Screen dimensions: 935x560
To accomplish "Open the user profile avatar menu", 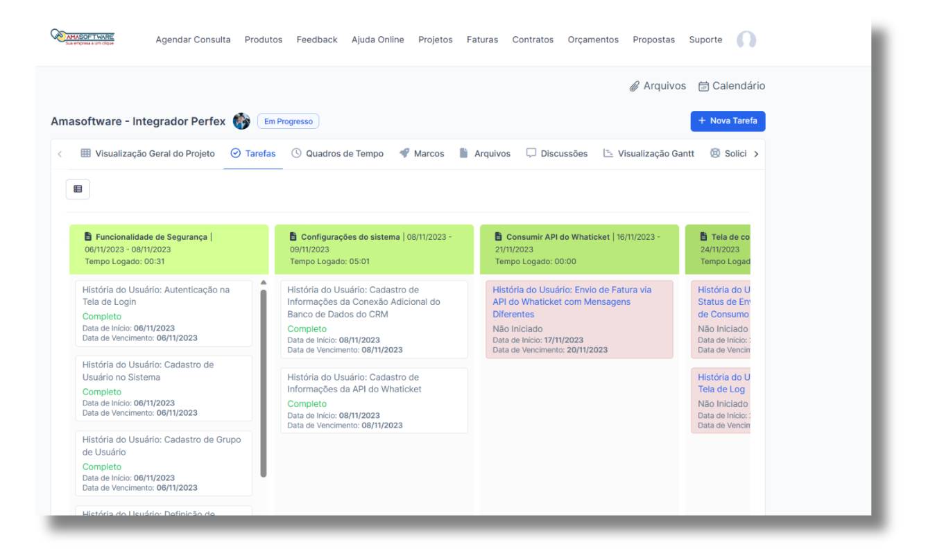I will (x=746, y=40).
